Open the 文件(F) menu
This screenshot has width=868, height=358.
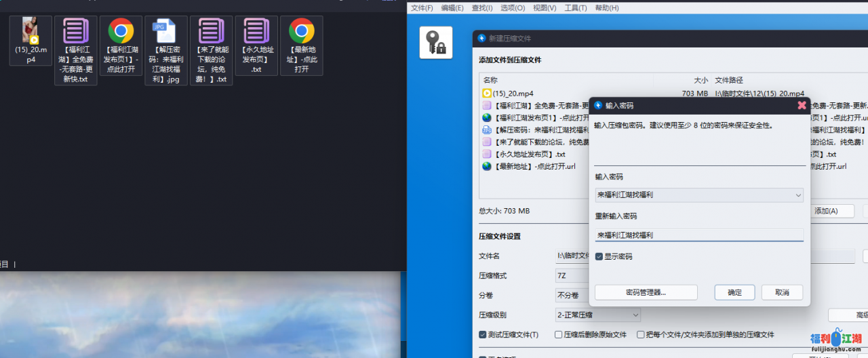422,8
